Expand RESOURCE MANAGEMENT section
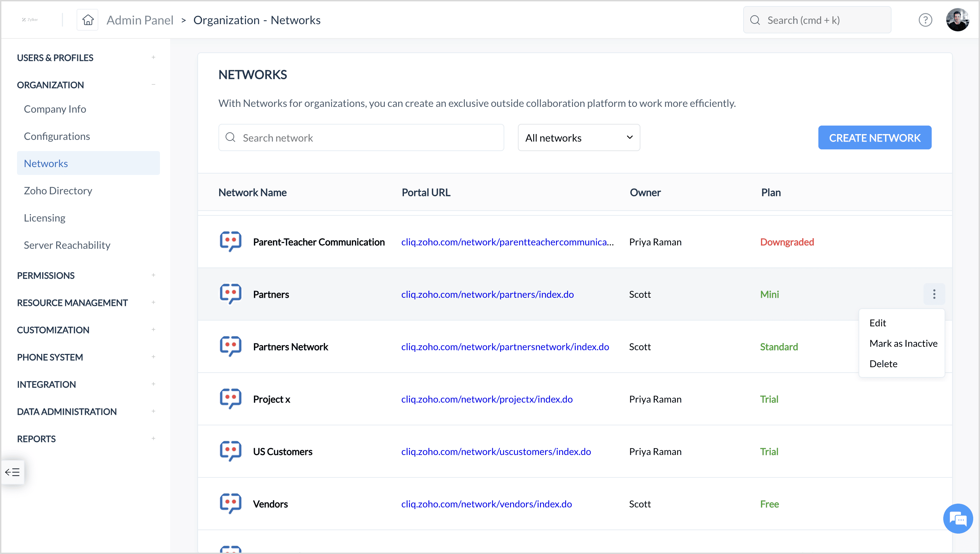This screenshot has width=980, height=554. [x=153, y=303]
